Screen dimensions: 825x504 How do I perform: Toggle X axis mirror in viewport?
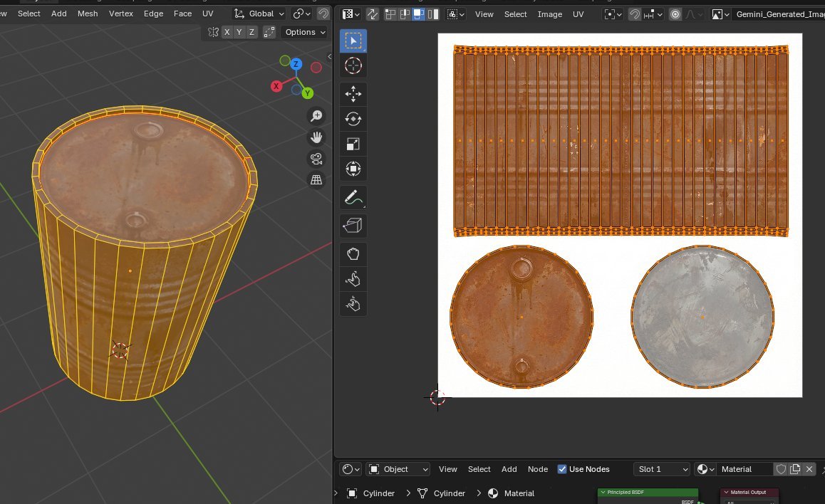coord(227,32)
